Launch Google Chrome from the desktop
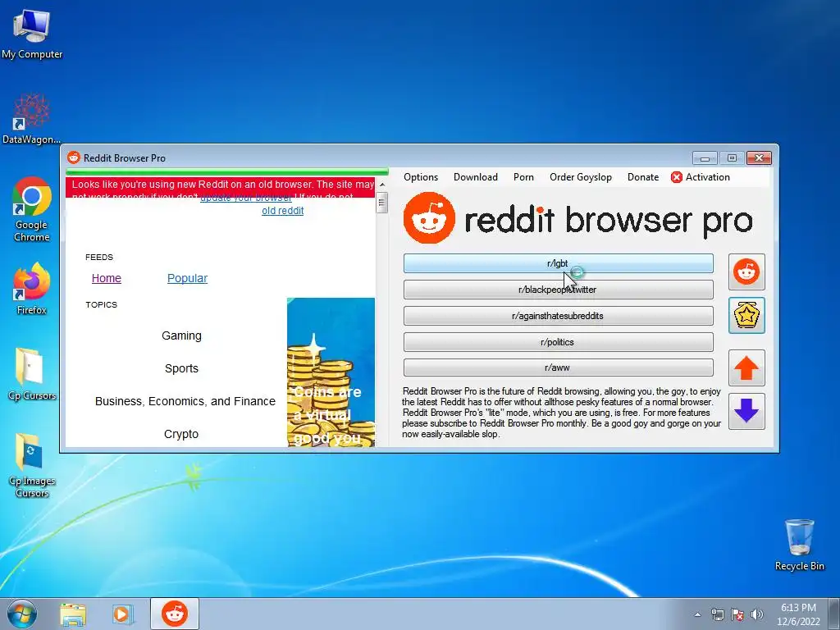 32,209
